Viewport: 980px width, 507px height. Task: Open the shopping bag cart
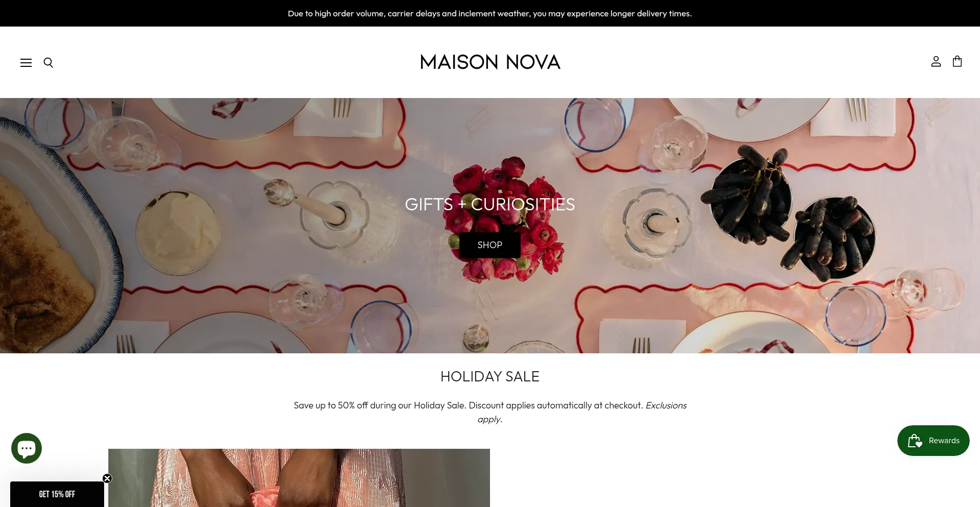(x=957, y=61)
